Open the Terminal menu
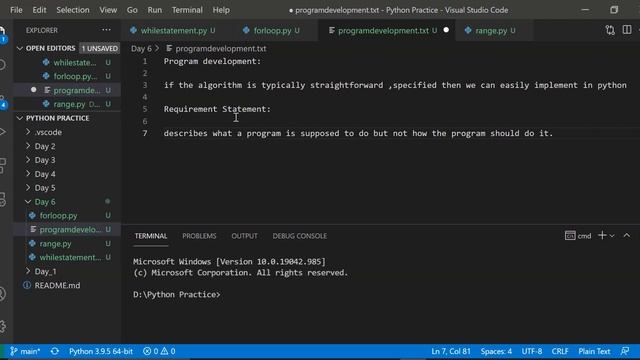Viewport: 640px width, 360px height. [187, 10]
